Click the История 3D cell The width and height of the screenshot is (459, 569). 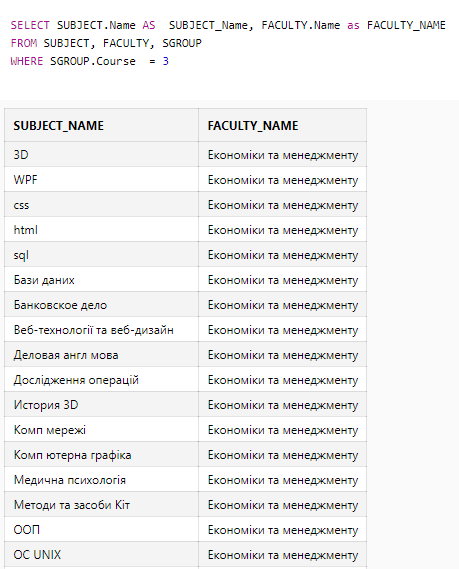pyautogui.click(x=101, y=405)
